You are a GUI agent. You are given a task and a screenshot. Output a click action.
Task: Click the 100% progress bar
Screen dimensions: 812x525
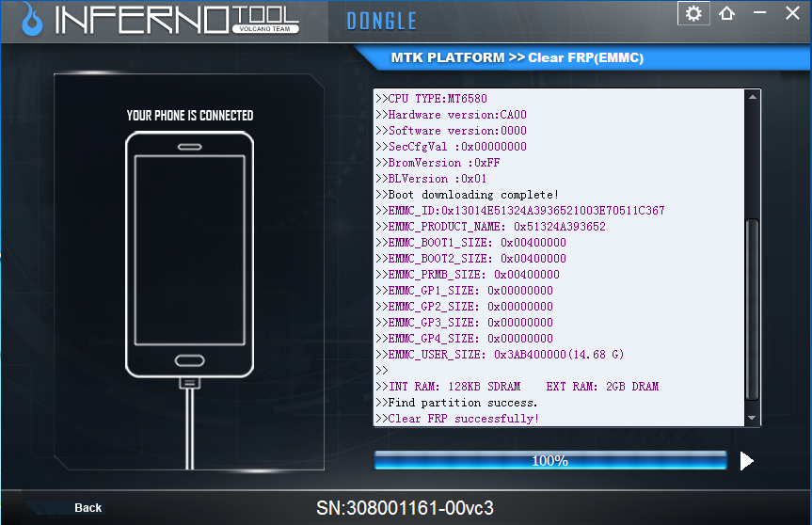[x=550, y=460]
